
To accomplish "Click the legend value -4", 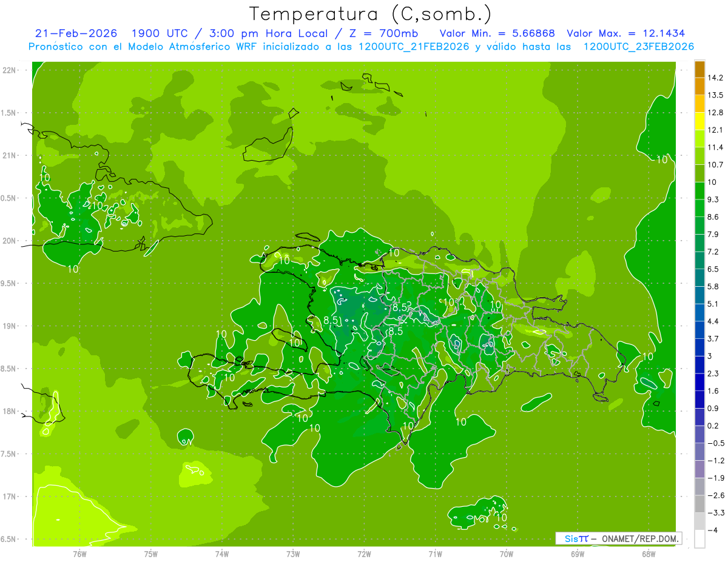I will point(712,530).
